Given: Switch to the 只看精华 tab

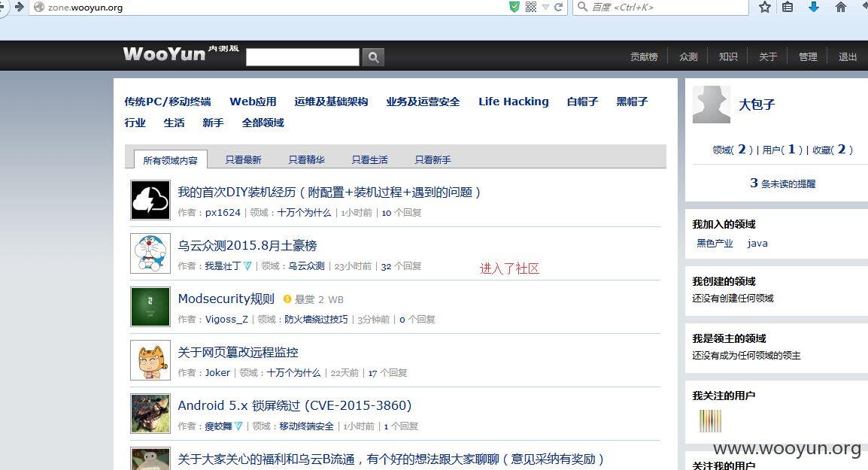Looking at the screenshot, I should click(x=306, y=159).
